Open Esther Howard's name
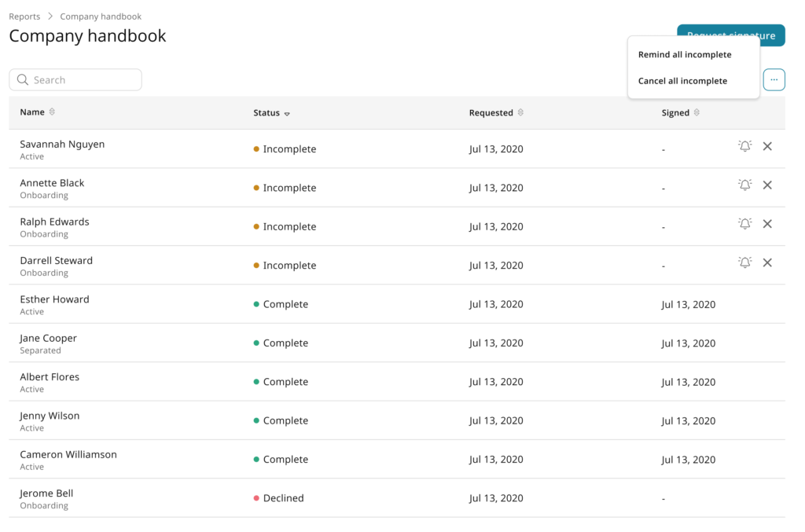The height and width of the screenshot is (532, 805). coord(54,299)
